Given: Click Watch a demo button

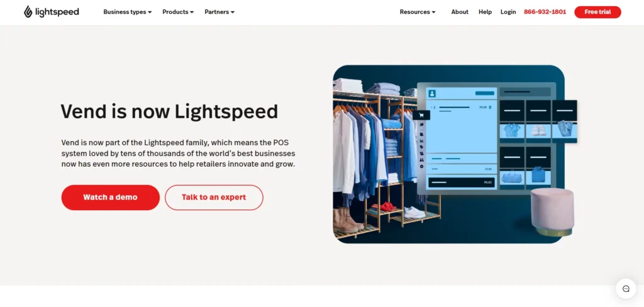Looking at the screenshot, I should [x=111, y=198].
